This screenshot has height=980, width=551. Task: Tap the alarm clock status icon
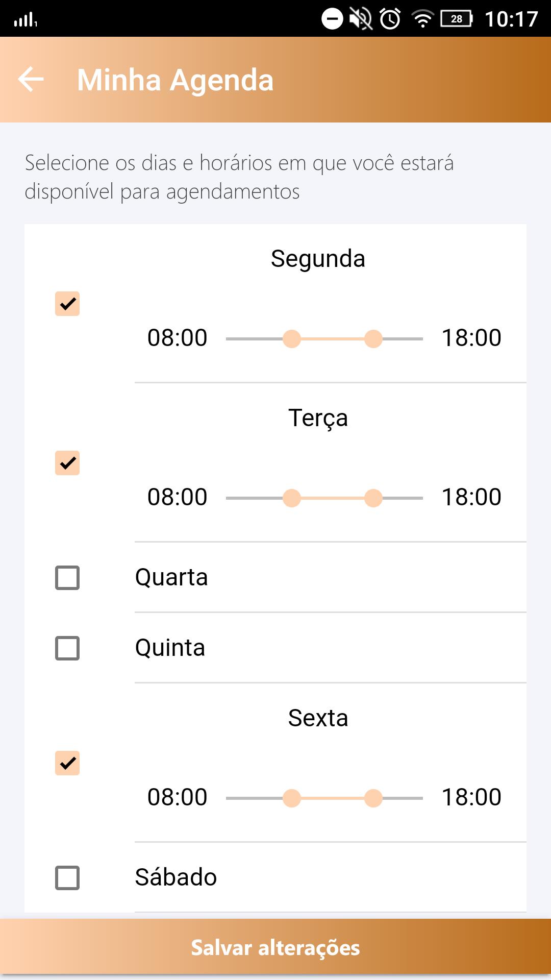(390, 19)
